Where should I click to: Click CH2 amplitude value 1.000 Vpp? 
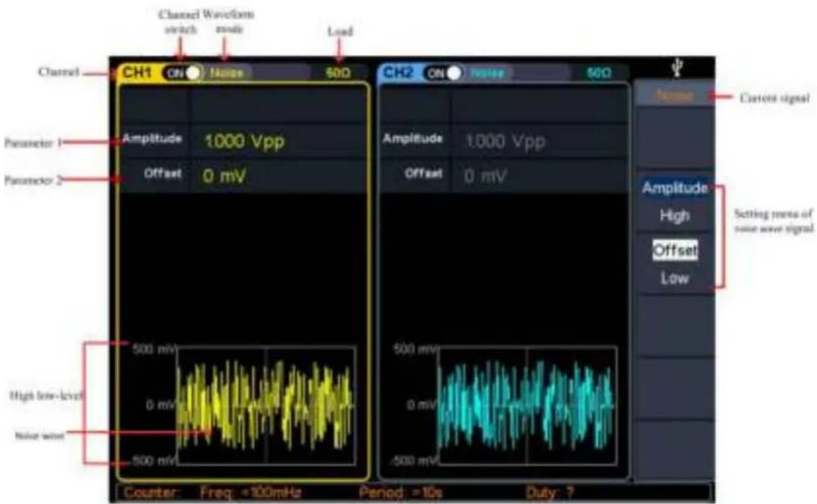[x=505, y=141]
